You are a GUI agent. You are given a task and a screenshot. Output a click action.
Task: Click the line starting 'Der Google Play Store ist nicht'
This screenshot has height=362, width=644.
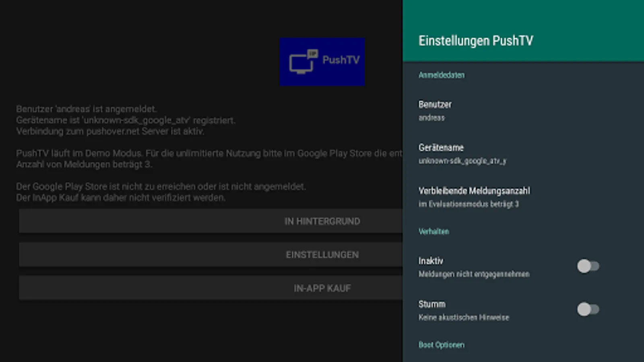(161, 187)
